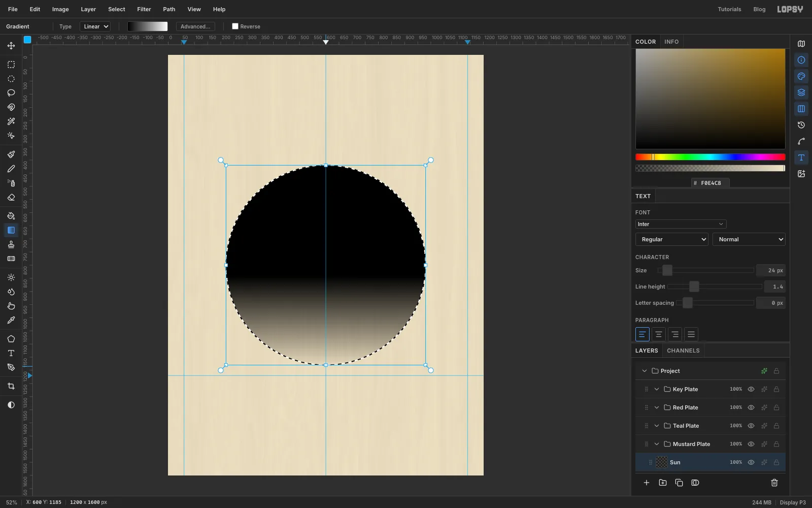Hide the Sun layer
The image size is (812, 508).
[x=751, y=462]
